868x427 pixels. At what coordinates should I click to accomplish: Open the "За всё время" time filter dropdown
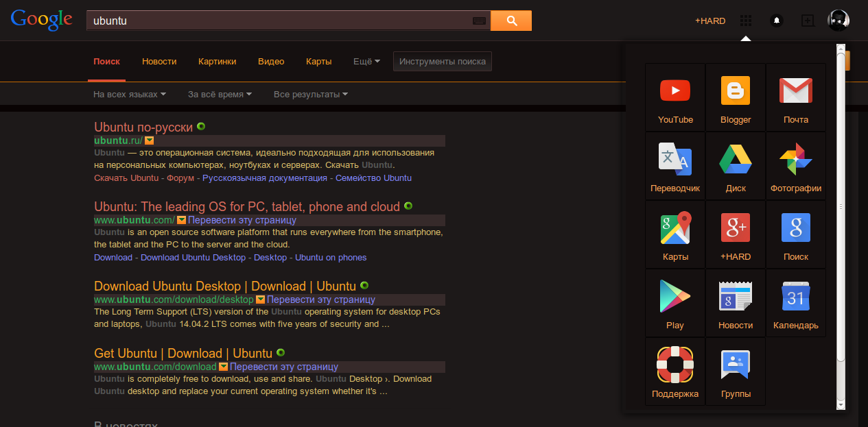click(x=220, y=94)
